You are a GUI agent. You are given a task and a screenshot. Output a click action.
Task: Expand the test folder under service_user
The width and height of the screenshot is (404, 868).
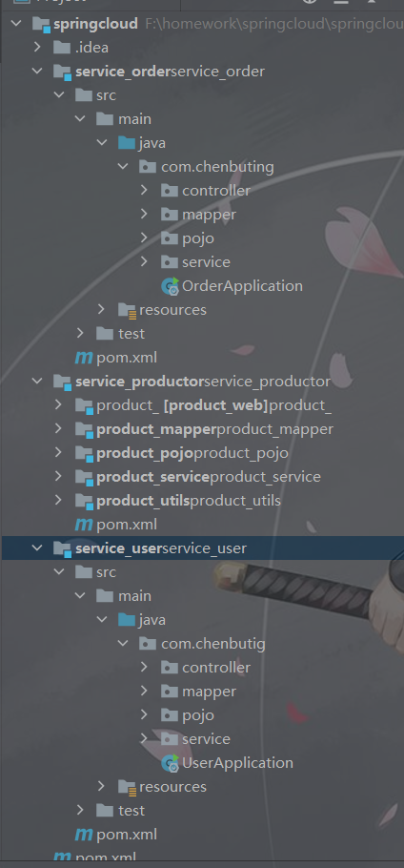(80, 811)
